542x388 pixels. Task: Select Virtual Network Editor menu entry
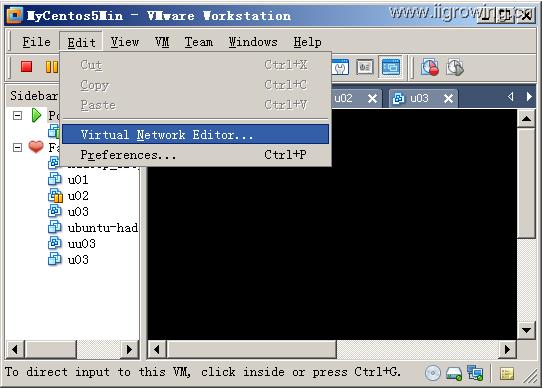click(x=196, y=134)
